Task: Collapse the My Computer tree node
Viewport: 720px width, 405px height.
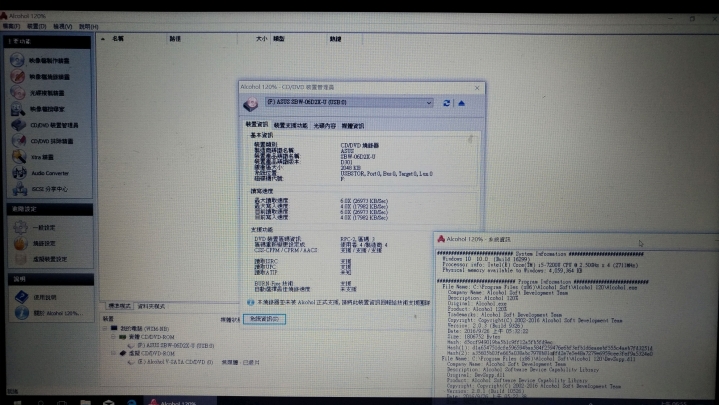Action: (105, 329)
